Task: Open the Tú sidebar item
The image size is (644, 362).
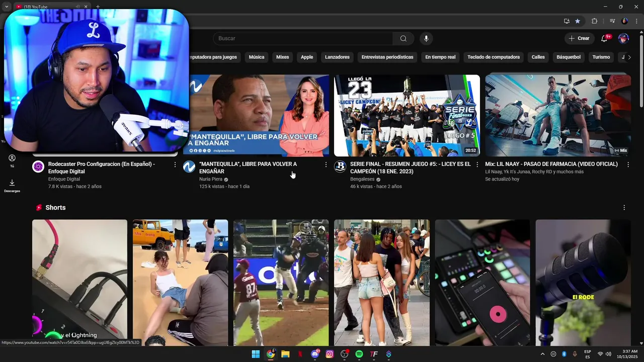Action: click(x=12, y=161)
